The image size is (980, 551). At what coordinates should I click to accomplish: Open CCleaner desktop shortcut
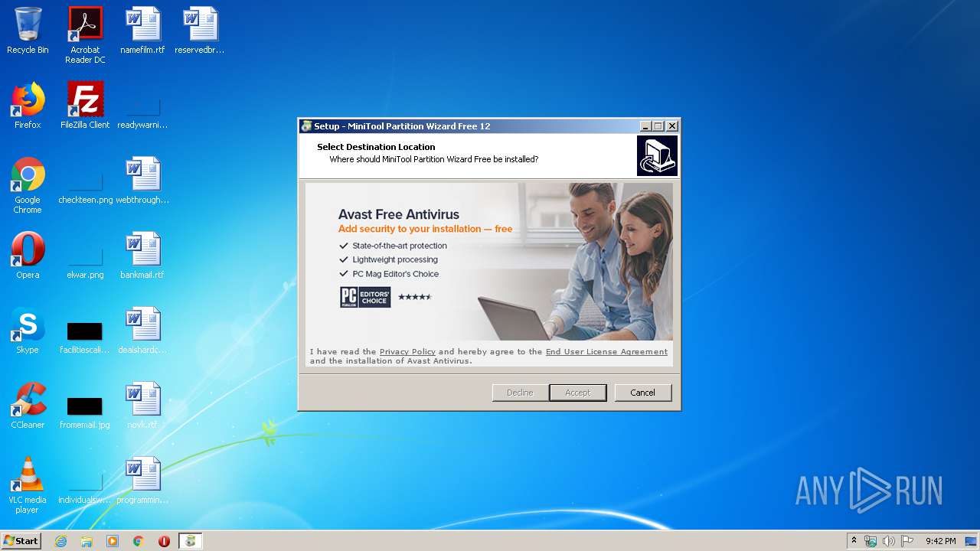[x=28, y=406]
